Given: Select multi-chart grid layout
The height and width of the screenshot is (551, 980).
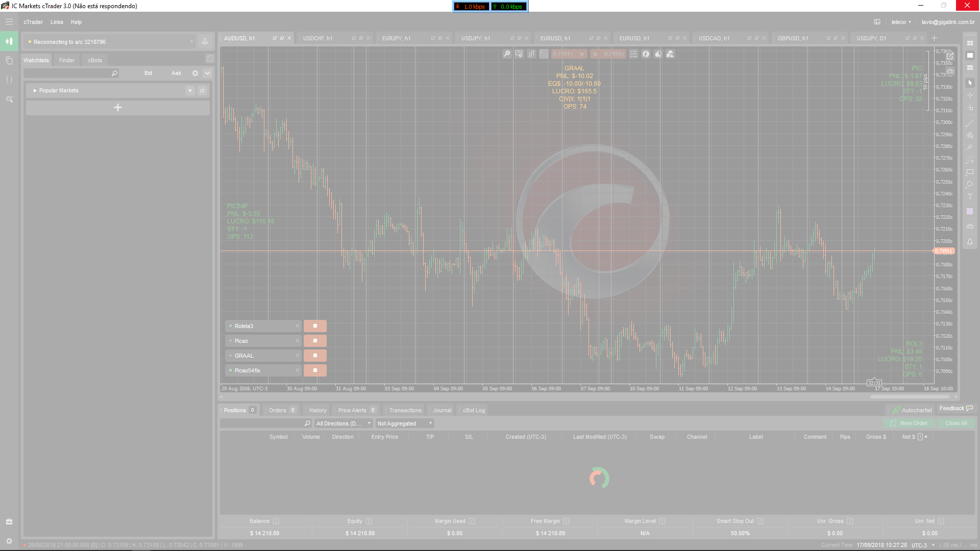Looking at the screenshot, I should point(970,43).
